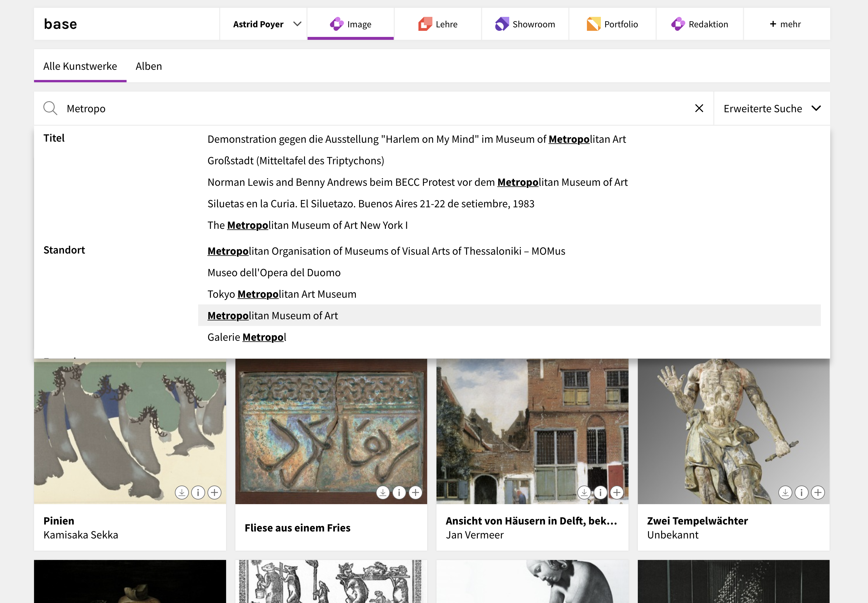Open Fliese aus einem Fries title
868x603 pixels.
tap(297, 528)
